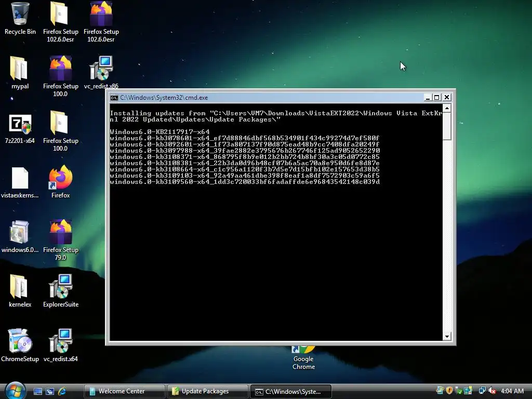The width and height of the screenshot is (532, 399).
Task: Open the cmd.exe title bar system icon
Action: [x=114, y=98]
